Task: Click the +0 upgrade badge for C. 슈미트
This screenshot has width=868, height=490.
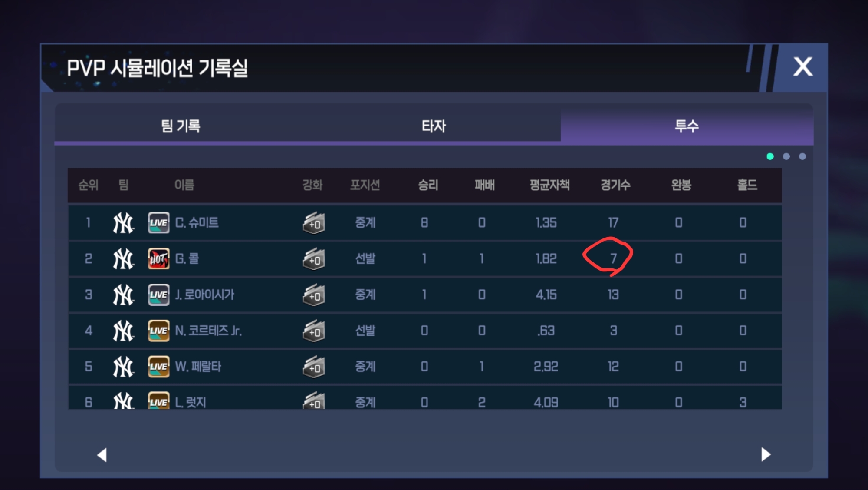Action: point(314,223)
